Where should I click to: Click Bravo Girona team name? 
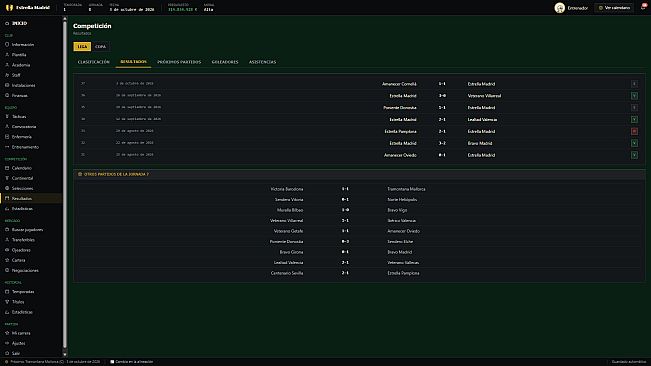click(x=291, y=252)
